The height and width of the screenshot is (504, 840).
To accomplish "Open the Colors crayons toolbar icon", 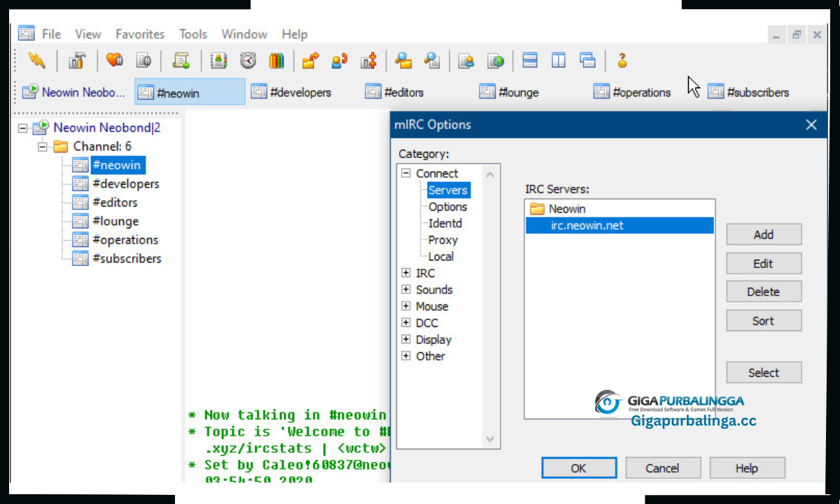I will point(276,61).
